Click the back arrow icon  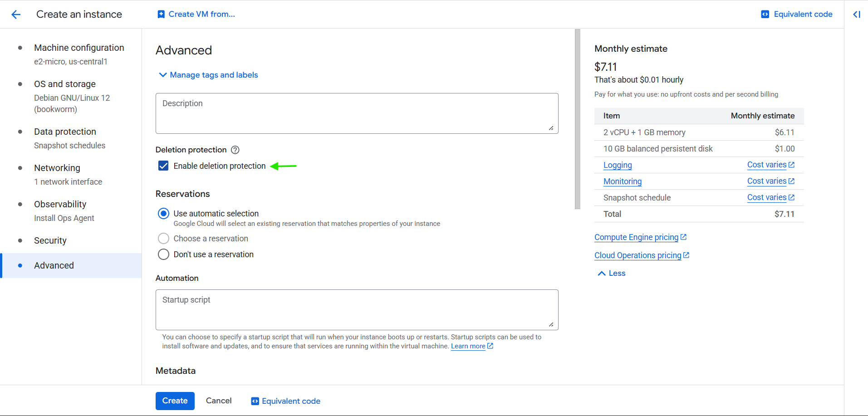tap(16, 15)
